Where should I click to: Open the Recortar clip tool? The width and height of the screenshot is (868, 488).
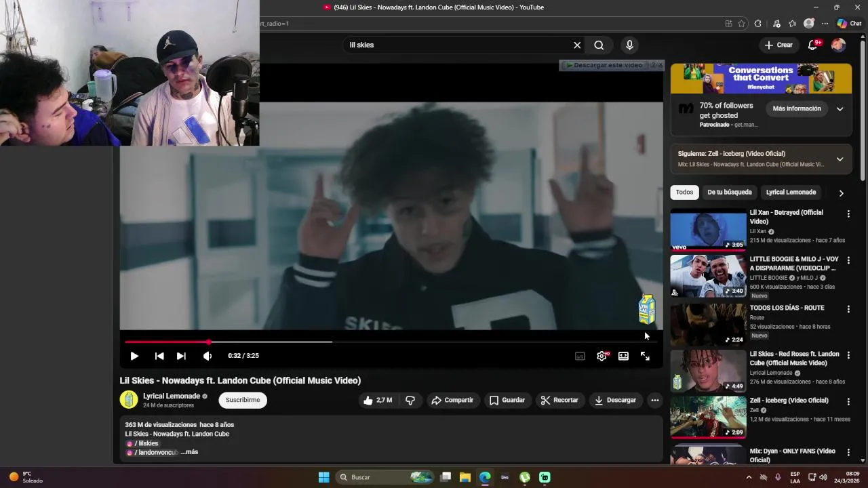tap(559, 400)
